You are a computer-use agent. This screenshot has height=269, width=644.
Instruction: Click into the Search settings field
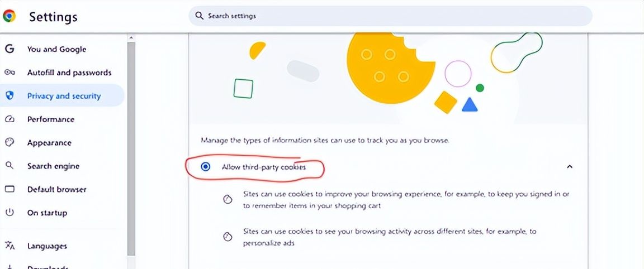[x=391, y=16]
